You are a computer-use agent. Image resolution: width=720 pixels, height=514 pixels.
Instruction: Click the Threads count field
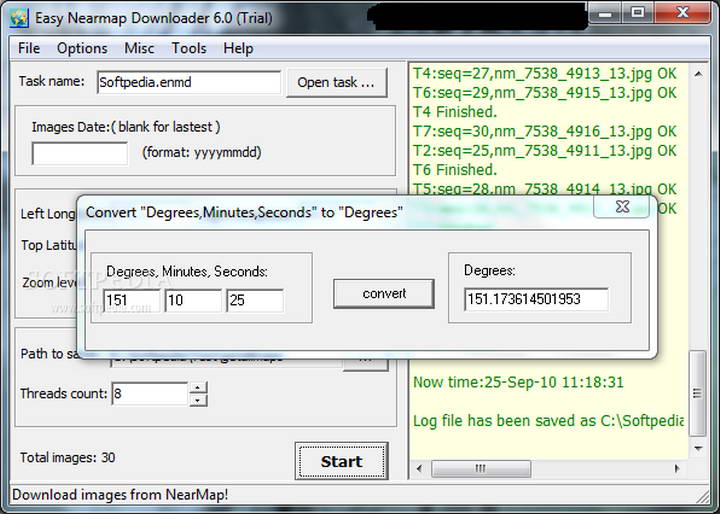(150, 394)
